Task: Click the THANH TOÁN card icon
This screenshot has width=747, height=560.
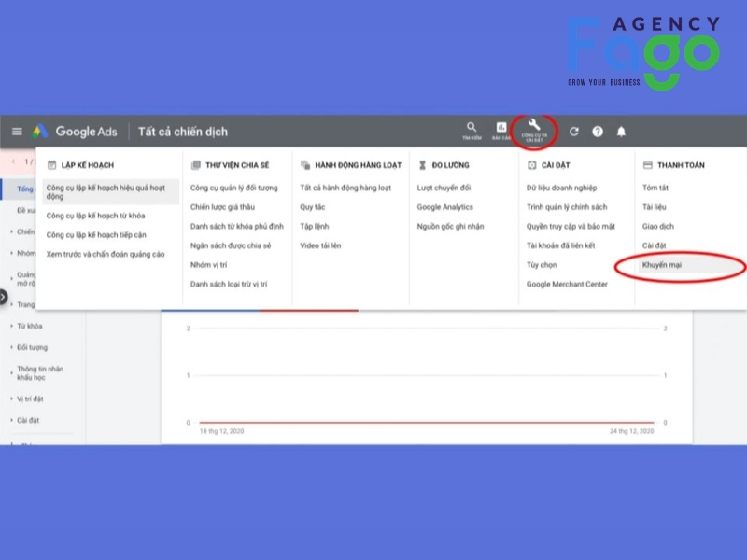Action: (648, 165)
